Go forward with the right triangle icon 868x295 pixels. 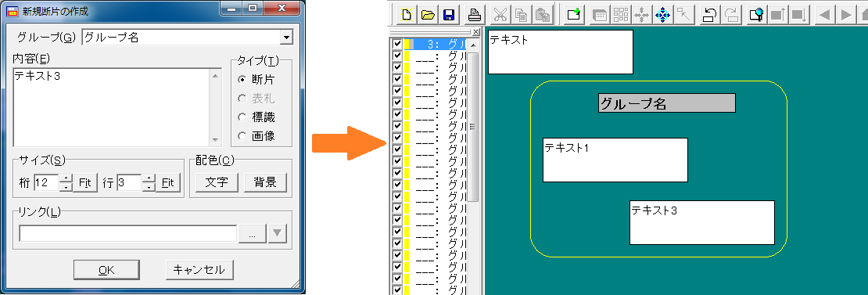click(846, 14)
